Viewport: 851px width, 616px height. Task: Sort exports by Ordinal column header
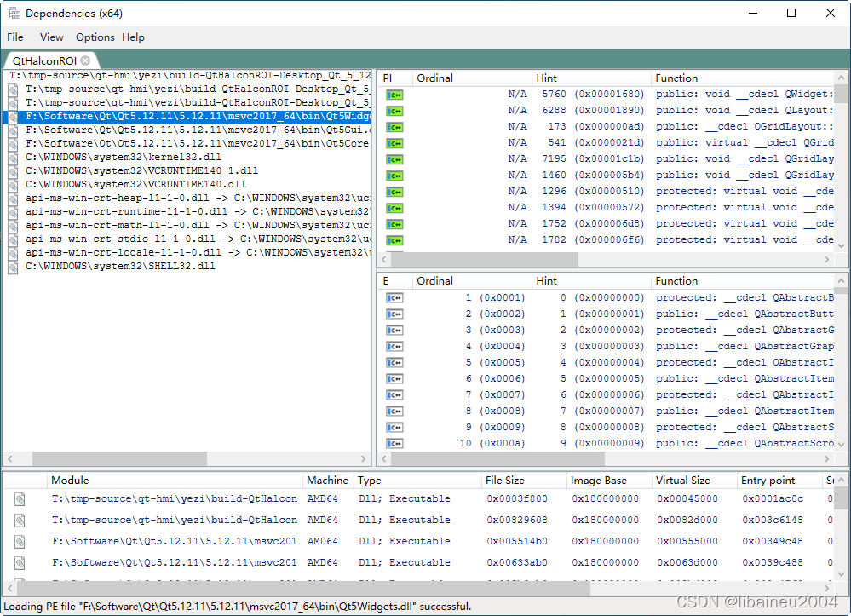tap(472, 281)
